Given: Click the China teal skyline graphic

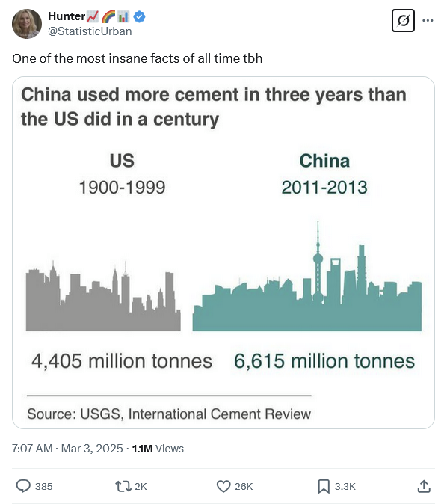Looking at the screenshot, I should coord(307,276).
